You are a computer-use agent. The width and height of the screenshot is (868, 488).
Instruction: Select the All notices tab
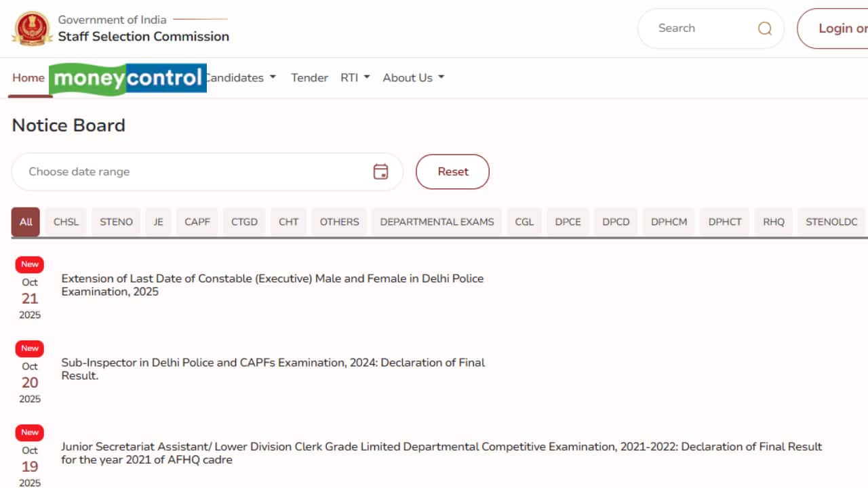(x=25, y=222)
